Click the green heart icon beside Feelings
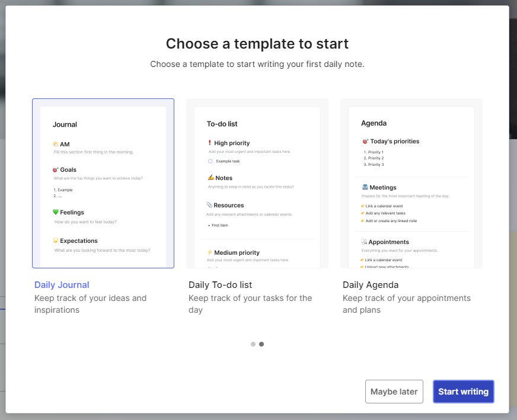 (56, 212)
